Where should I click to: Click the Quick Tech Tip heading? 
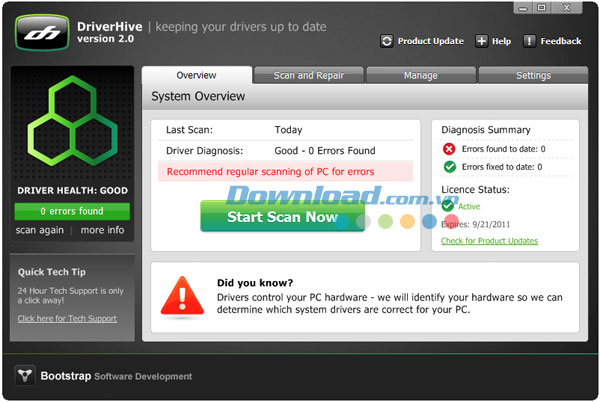tap(52, 272)
